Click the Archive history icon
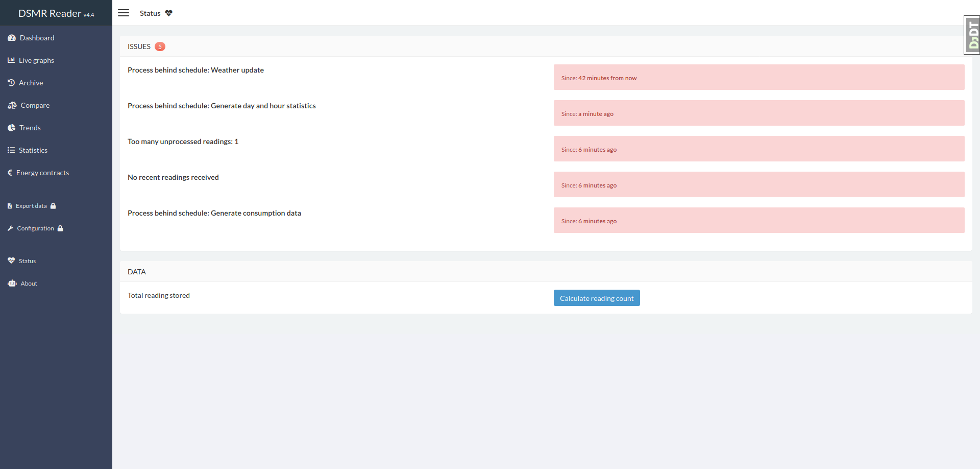The image size is (980, 469). pos(11,83)
